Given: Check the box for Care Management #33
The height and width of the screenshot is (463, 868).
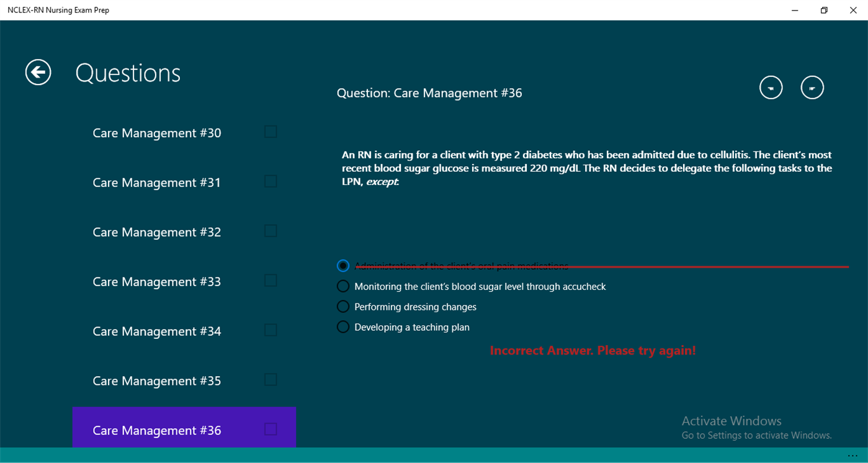Looking at the screenshot, I should [271, 281].
